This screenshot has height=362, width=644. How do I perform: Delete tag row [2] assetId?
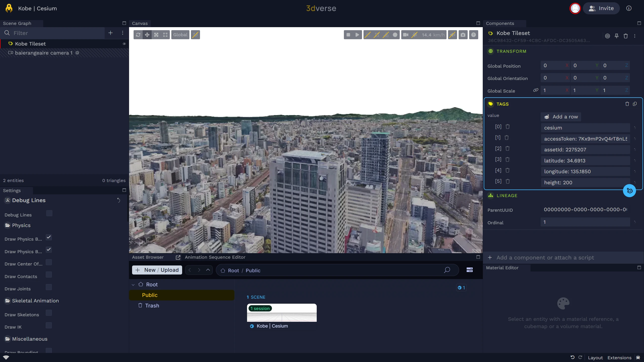(507, 148)
